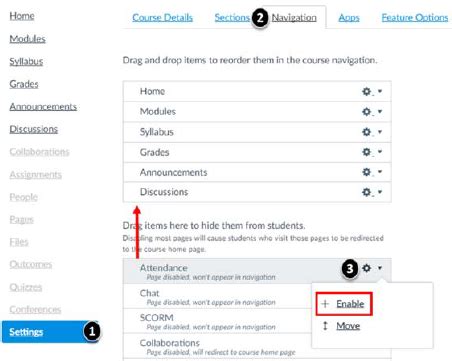Expand dropdown arrow on Home row
The image size is (452, 361).
(x=380, y=91)
